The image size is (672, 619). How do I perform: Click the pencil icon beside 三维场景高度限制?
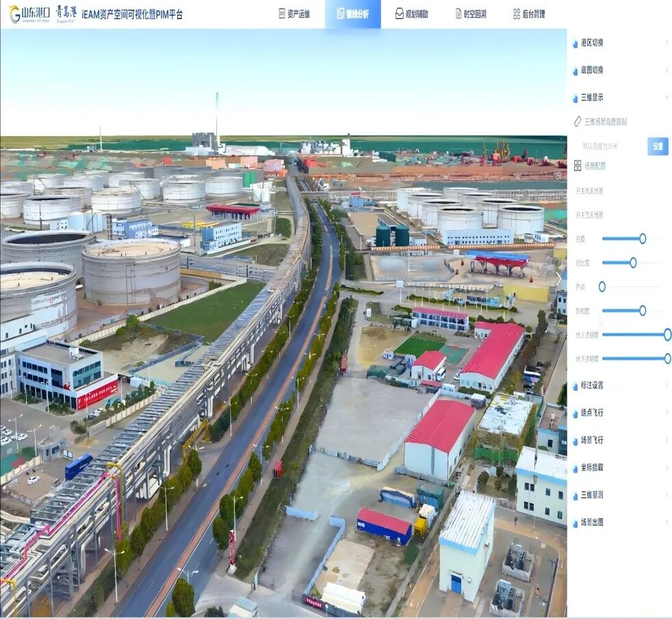tap(577, 122)
